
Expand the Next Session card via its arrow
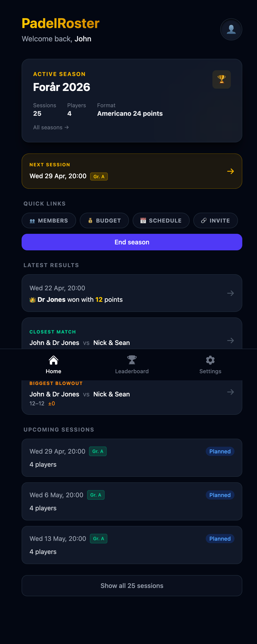point(230,171)
